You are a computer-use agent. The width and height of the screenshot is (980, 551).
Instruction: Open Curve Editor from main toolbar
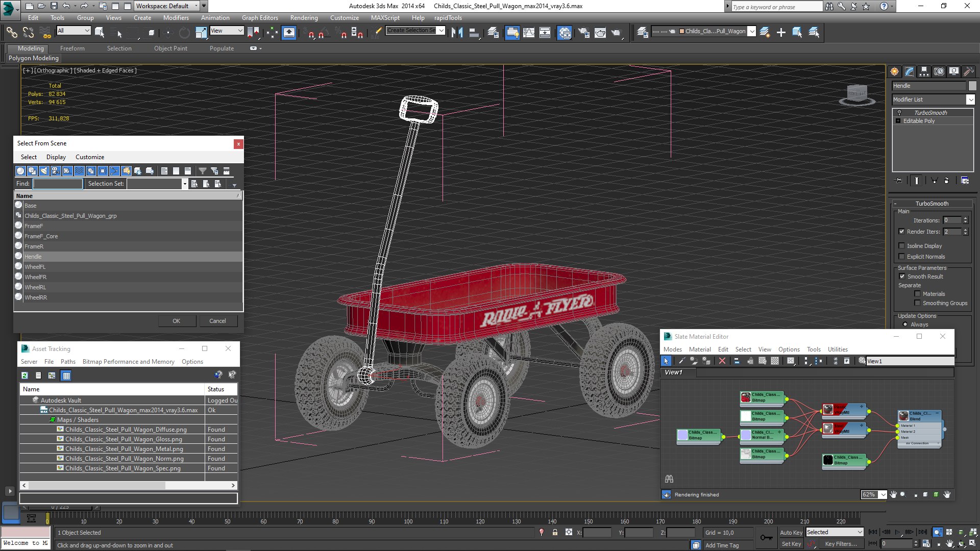529,33
